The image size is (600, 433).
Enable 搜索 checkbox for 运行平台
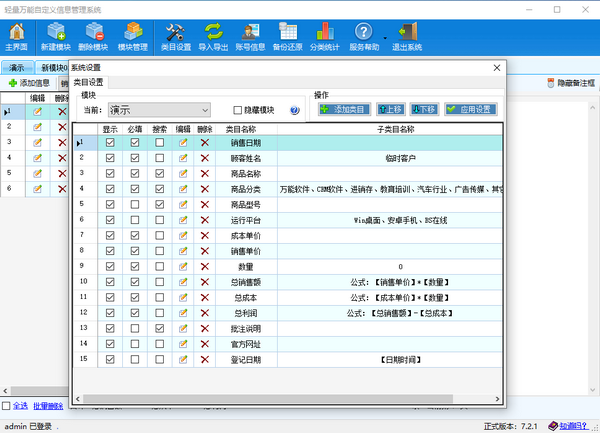tap(160, 220)
